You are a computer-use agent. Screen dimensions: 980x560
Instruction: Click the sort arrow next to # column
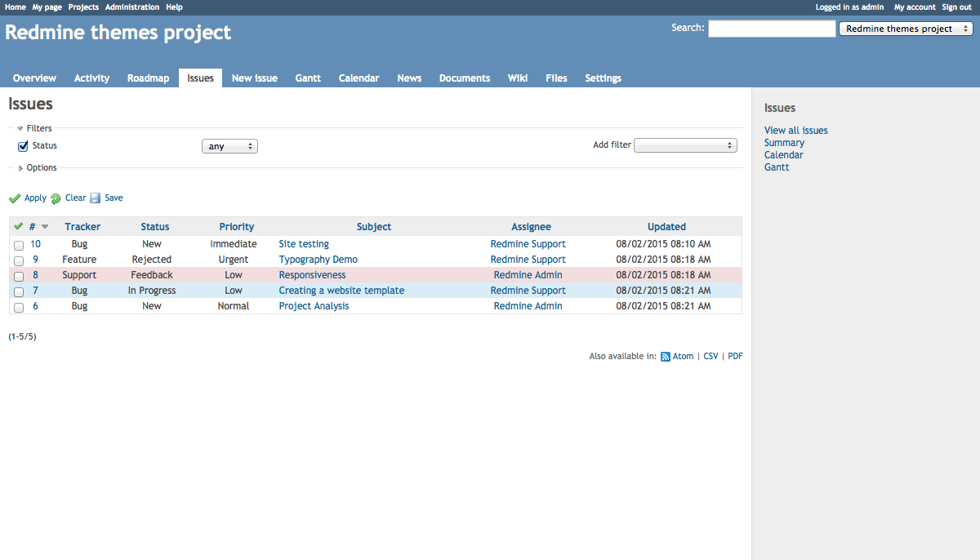click(45, 227)
